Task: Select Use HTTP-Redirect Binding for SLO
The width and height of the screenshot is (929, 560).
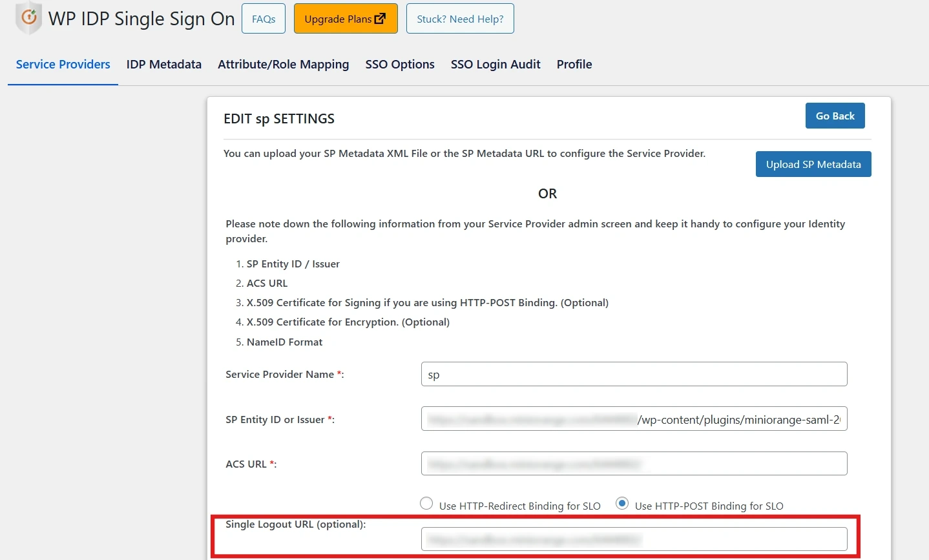Action: (x=426, y=503)
